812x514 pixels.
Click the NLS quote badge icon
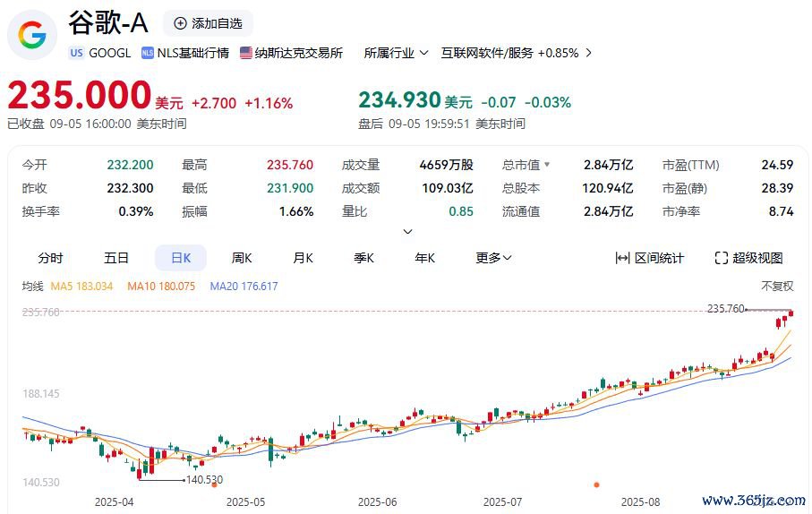click(x=148, y=53)
